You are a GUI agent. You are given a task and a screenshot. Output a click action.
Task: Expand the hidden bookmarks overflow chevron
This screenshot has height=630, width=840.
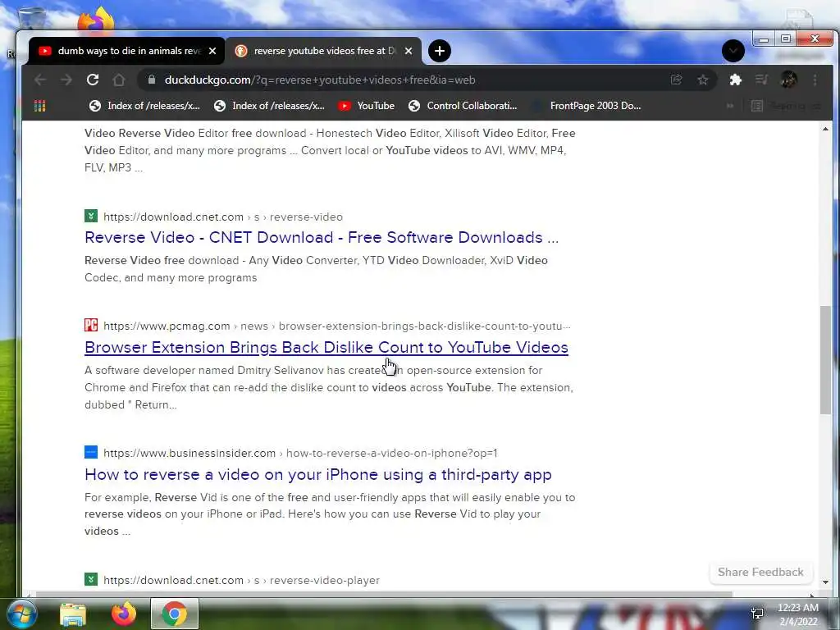(x=729, y=106)
